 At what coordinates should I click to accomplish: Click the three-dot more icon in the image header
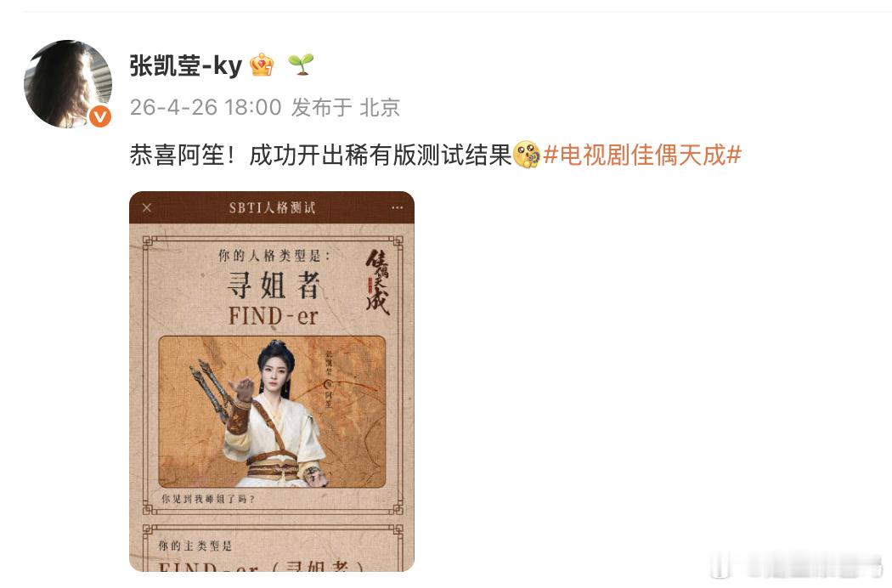pos(397,208)
